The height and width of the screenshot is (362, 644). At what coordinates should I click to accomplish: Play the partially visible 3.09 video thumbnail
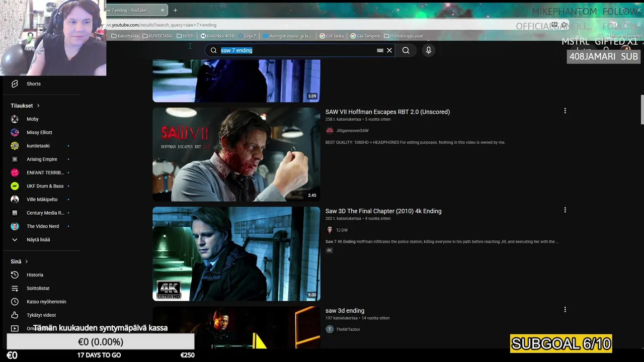click(236, 81)
